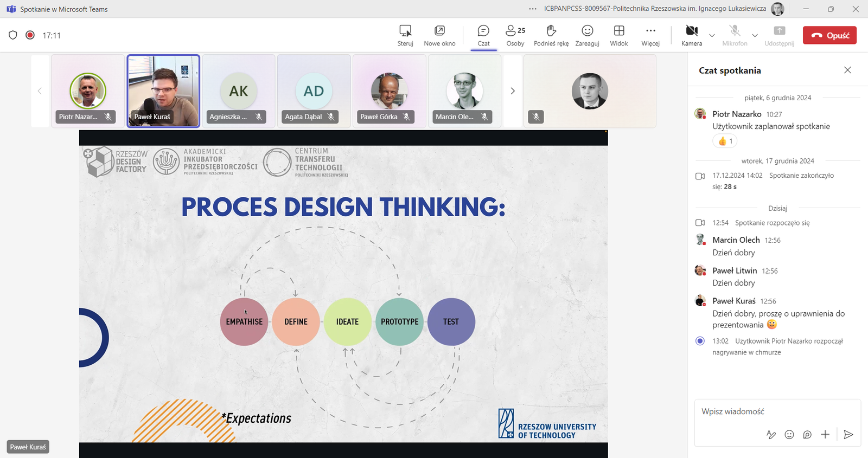Add thumbs up reaction to Piotr's message
The image size is (868, 458).
tap(725, 141)
